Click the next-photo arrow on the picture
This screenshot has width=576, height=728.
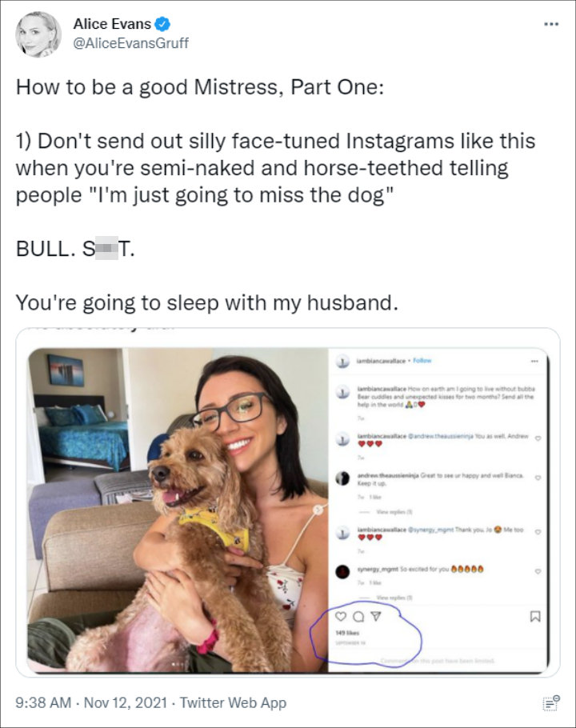(x=318, y=510)
